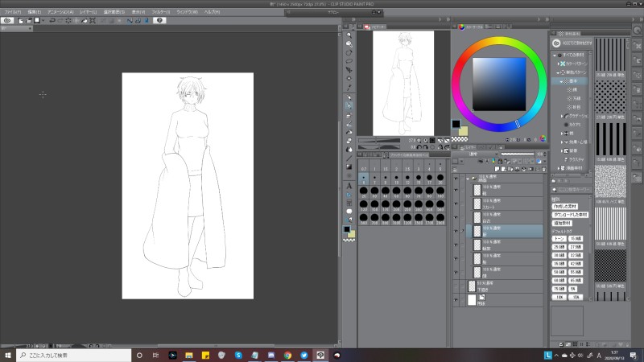
Task: Open CLIP STUDIO launcher icon in the command bar
Action: click(6, 20)
